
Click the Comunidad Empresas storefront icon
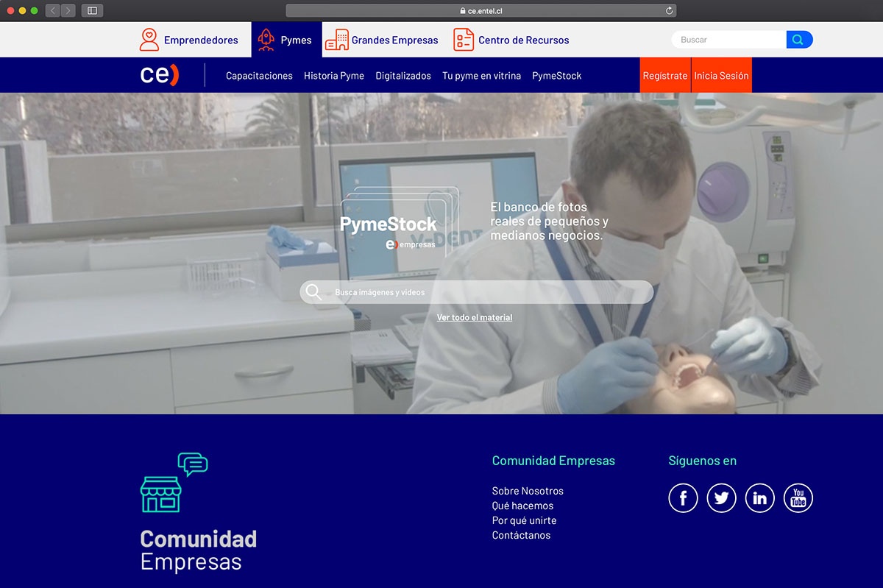(174, 483)
